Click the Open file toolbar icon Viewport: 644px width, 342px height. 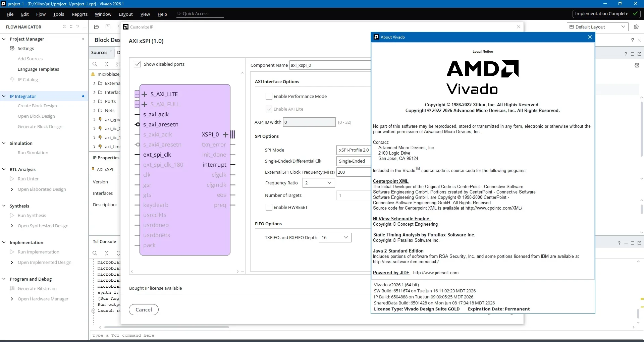[x=97, y=27]
